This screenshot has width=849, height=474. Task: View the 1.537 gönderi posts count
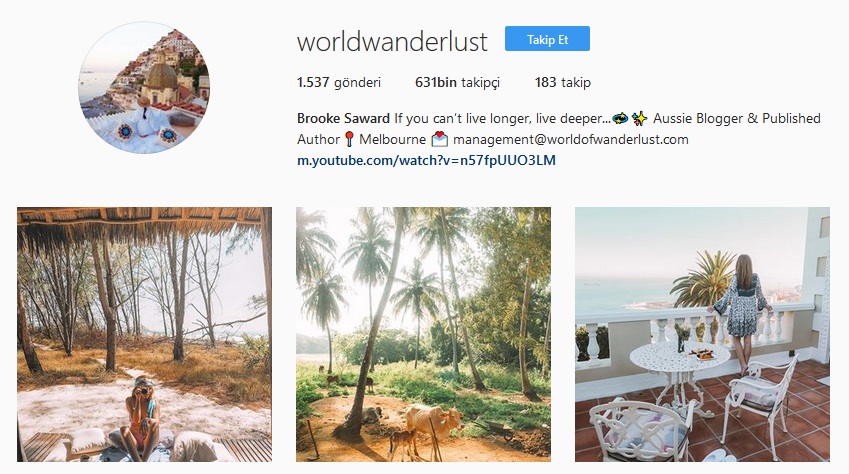point(339,82)
